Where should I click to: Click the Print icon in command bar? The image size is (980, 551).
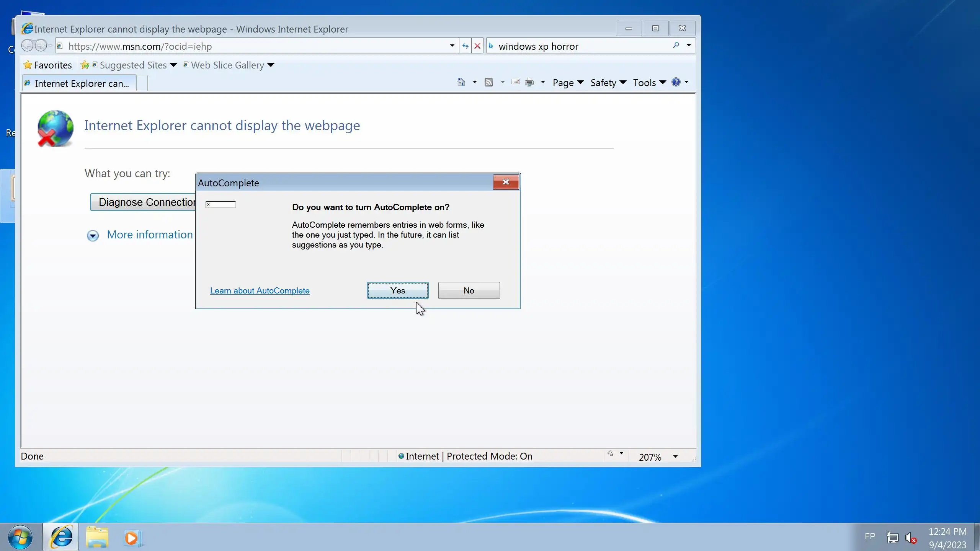[529, 82]
